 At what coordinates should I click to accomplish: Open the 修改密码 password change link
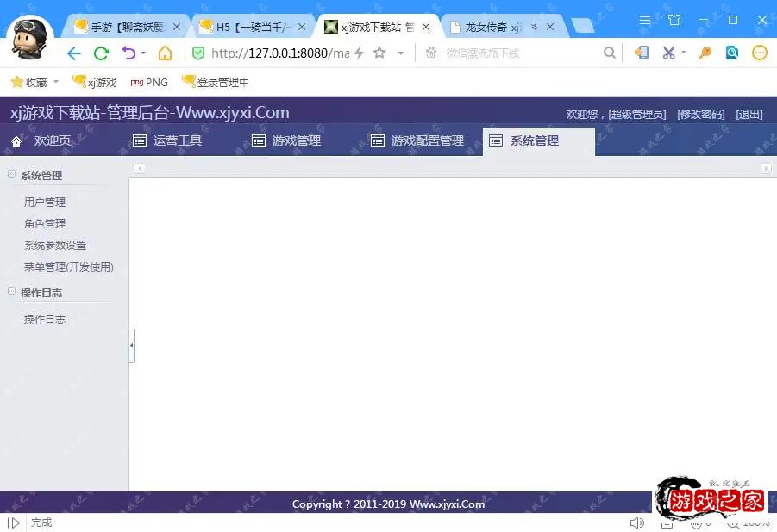click(x=701, y=113)
